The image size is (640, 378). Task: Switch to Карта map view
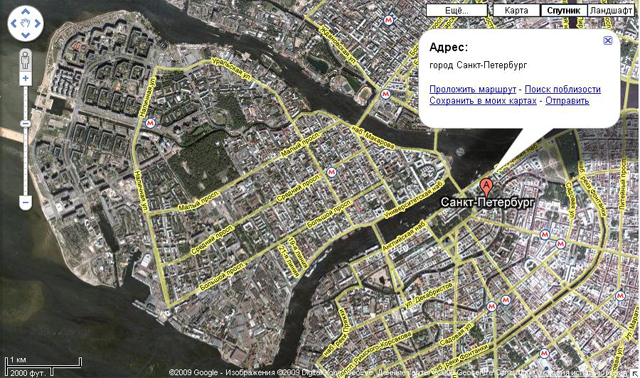point(516,11)
